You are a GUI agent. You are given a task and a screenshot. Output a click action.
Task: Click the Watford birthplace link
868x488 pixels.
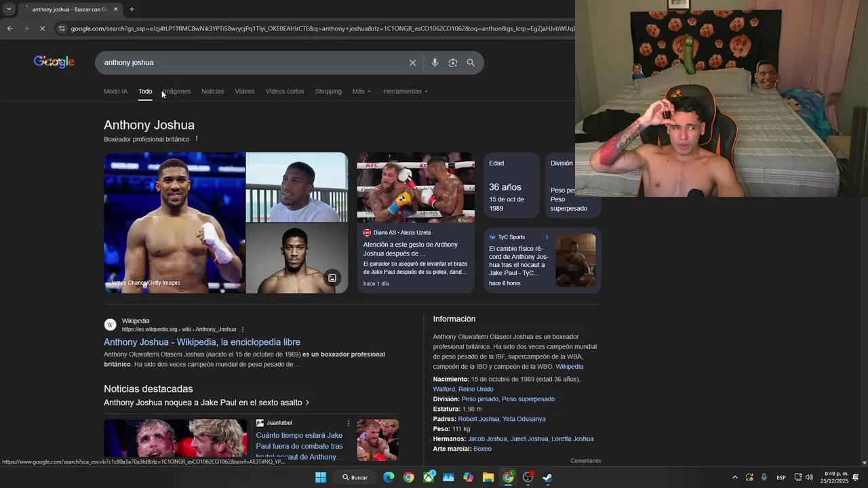click(x=443, y=389)
